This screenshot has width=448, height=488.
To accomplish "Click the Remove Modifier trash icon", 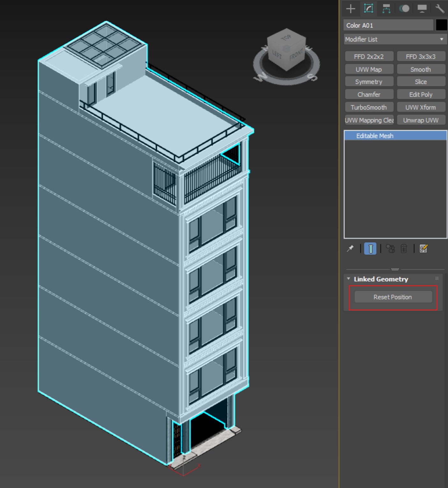I will [x=404, y=249].
